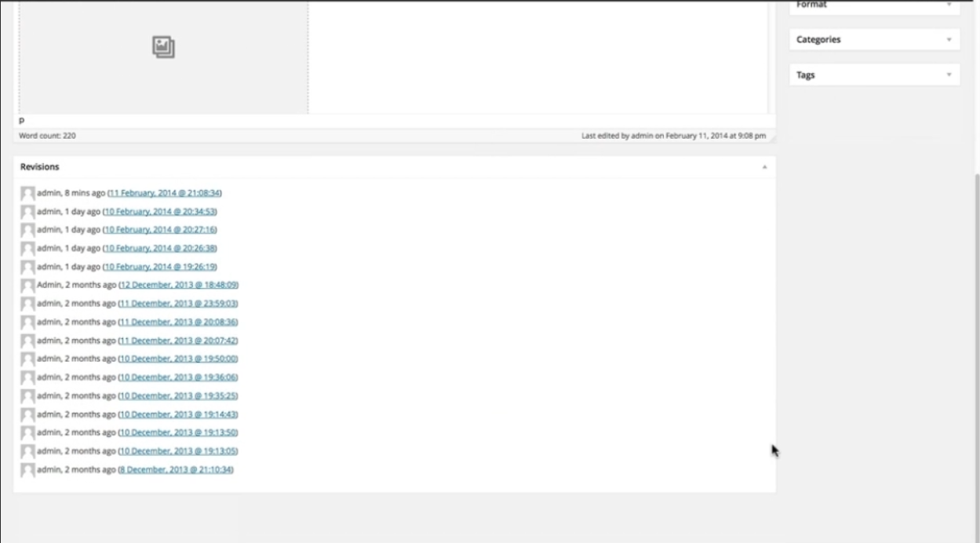The width and height of the screenshot is (980, 543).
Task: Click the Categories panel title
Action: (x=818, y=39)
